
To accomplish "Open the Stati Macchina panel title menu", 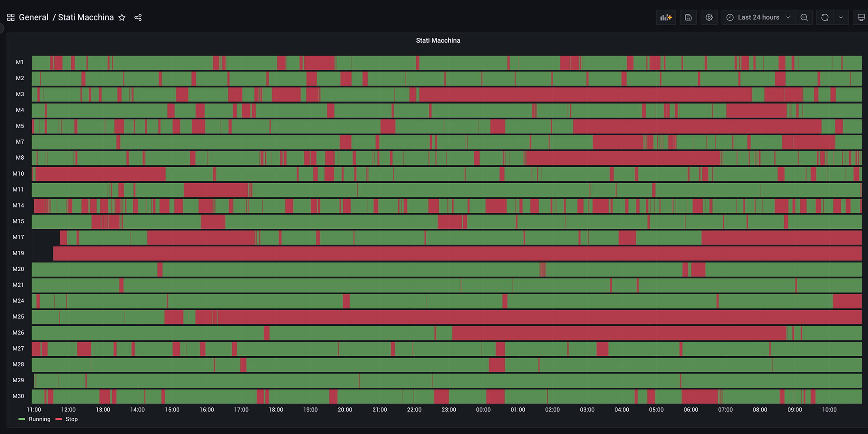I will (x=438, y=40).
